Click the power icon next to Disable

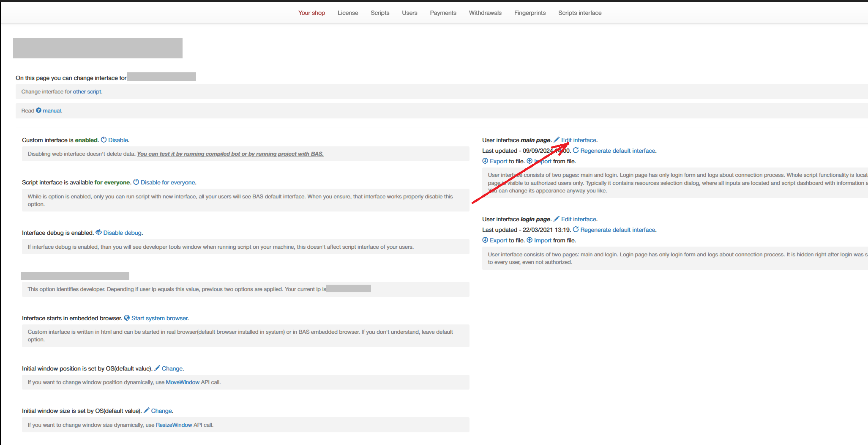click(104, 140)
